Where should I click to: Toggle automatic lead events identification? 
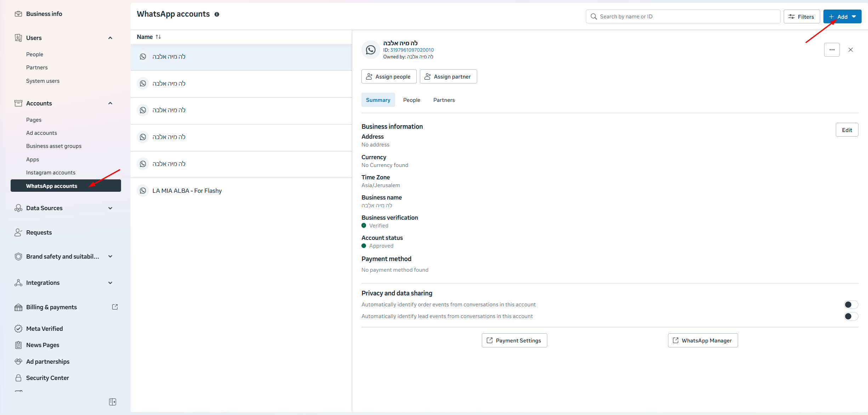(851, 316)
